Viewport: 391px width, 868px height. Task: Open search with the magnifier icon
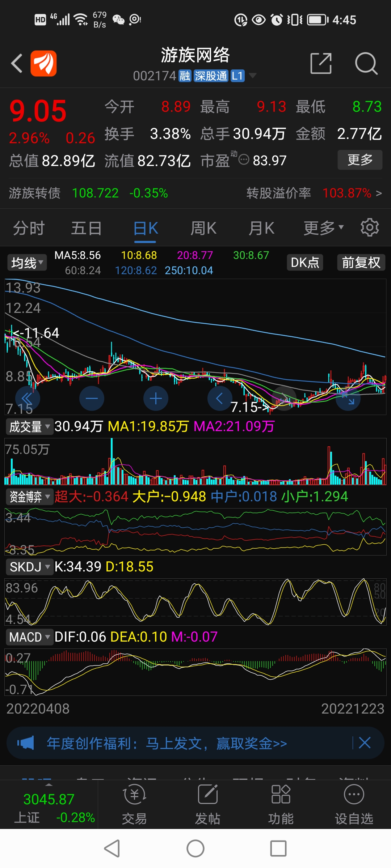(366, 63)
